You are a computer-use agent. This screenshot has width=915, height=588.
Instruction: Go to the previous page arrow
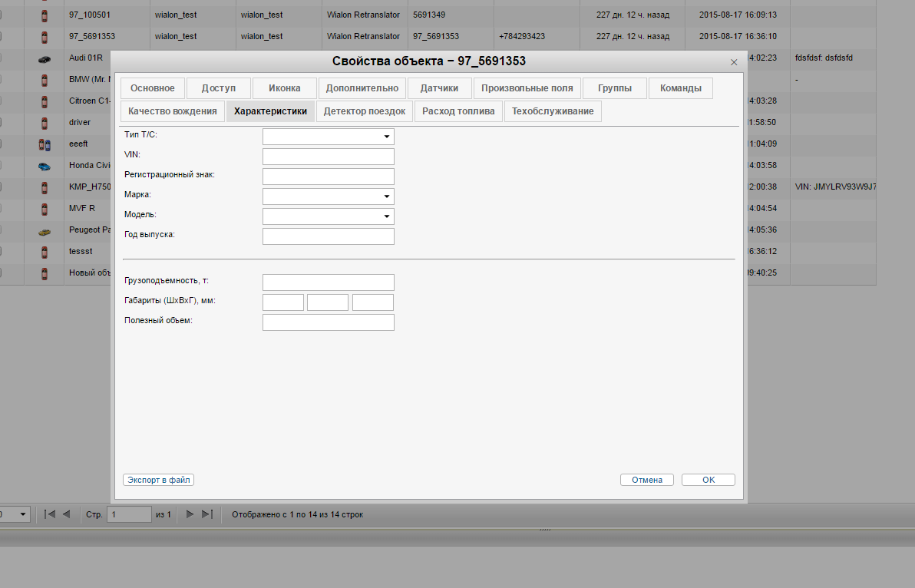(x=66, y=514)
